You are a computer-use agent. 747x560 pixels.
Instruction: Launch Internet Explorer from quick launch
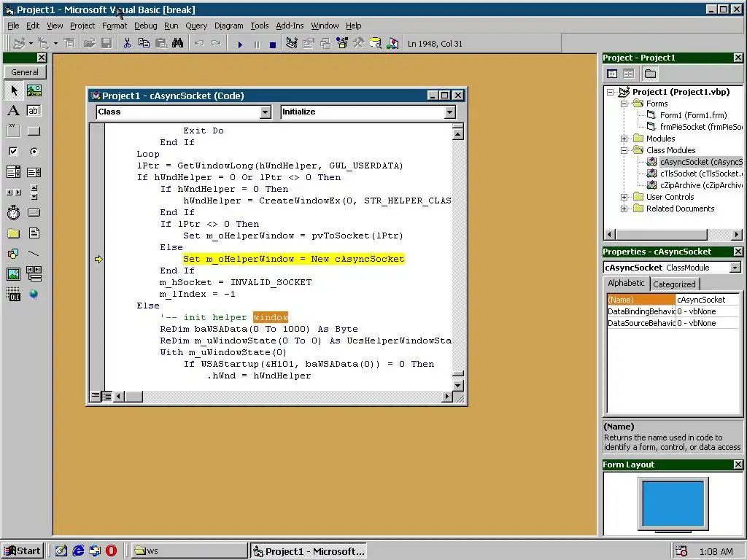(x=78, y=551)
